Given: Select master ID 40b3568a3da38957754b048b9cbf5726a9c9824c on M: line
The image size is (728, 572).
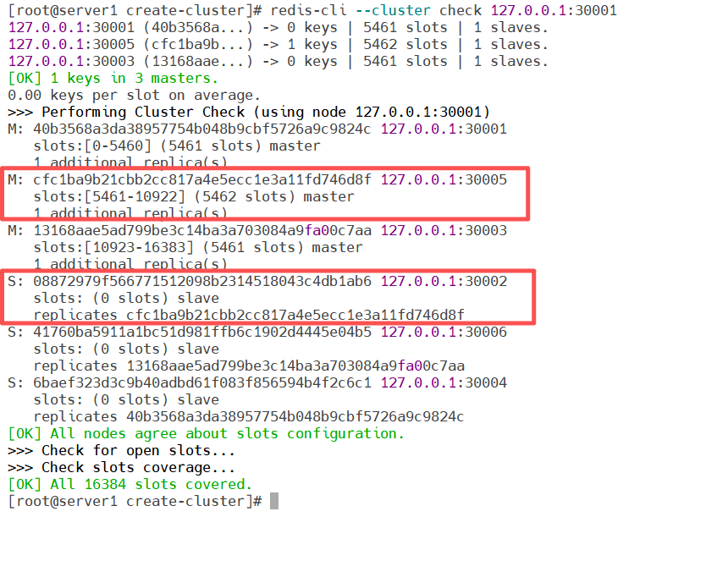Looking at the screenshot, I should pyautogui.click(x=202, y=129).
